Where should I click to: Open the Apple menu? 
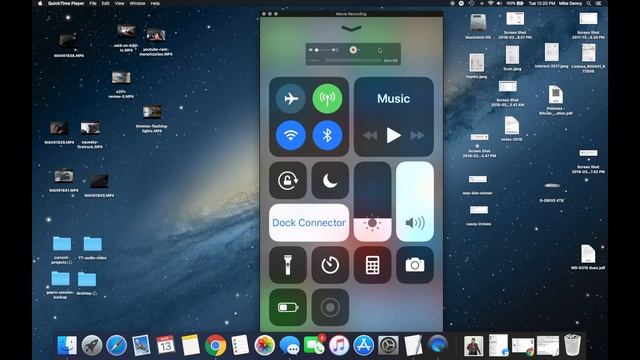[x=40, y=3]
